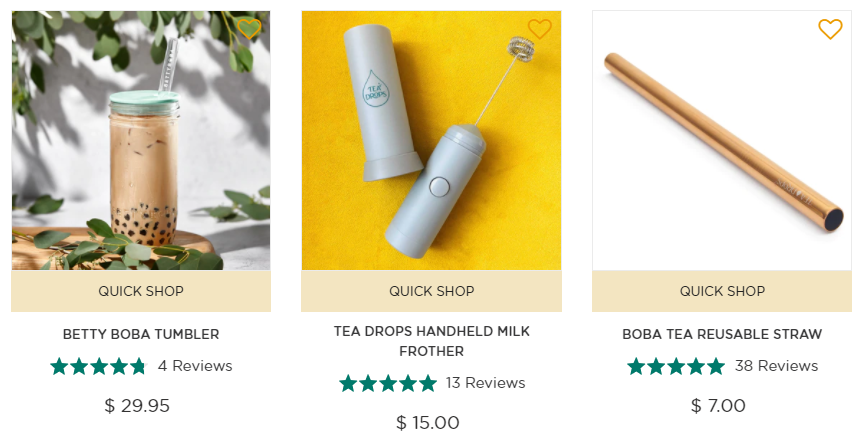Screen dimensions: 864x432
Task: Open Quick Shop for Betty Boba Tumbler
Action: point(141,291)
